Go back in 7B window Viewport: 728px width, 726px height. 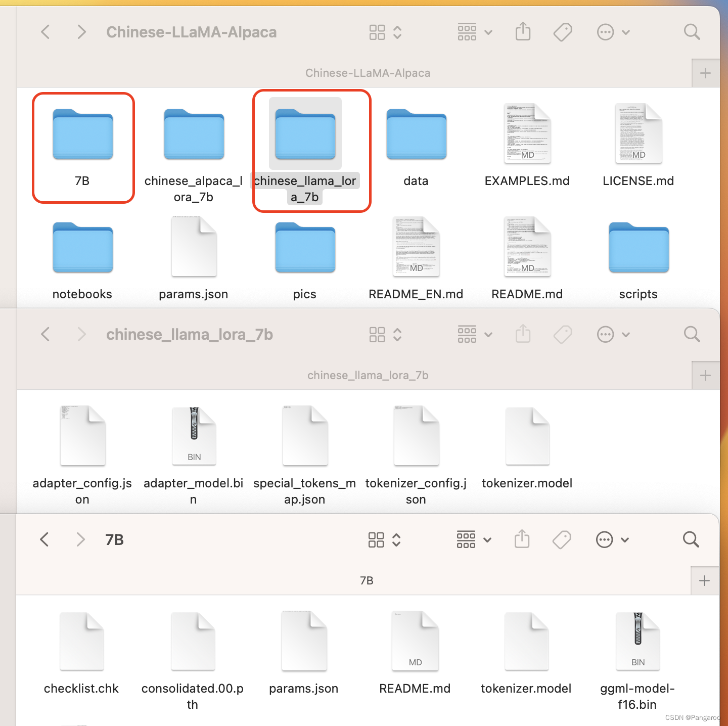click(x=44, y=539)
